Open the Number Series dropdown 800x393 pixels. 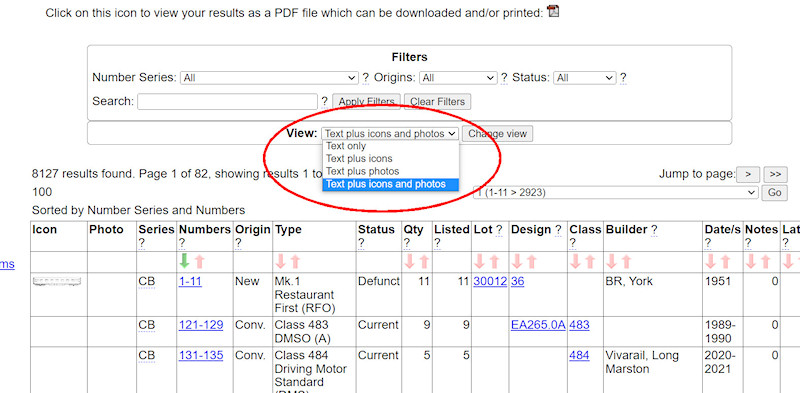pos(269,78)
